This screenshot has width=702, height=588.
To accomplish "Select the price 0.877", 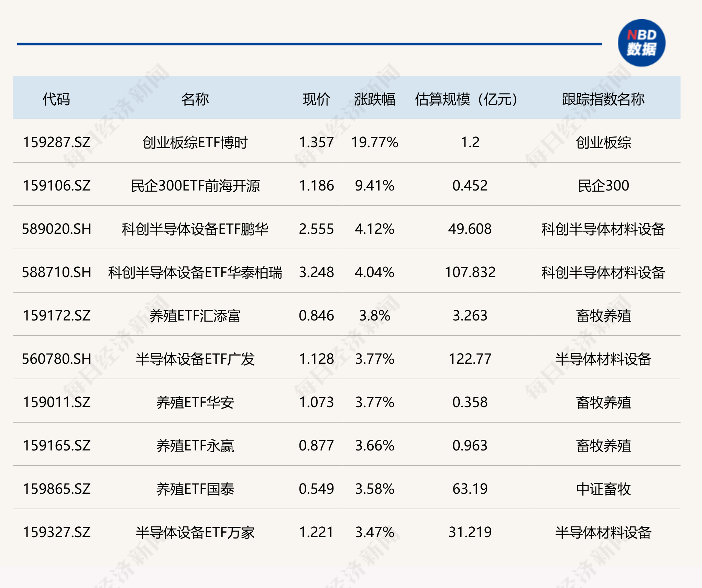I will (x=316, y=446).
